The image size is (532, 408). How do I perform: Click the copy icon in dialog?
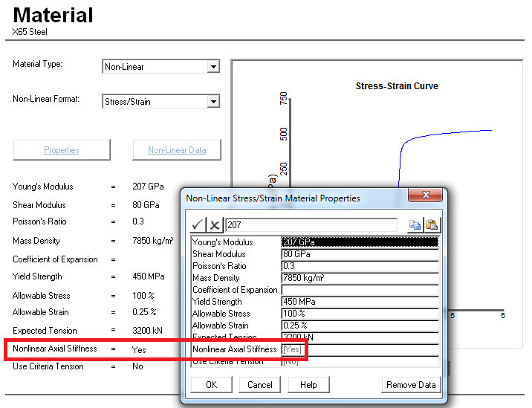click(x=415, y=225)
